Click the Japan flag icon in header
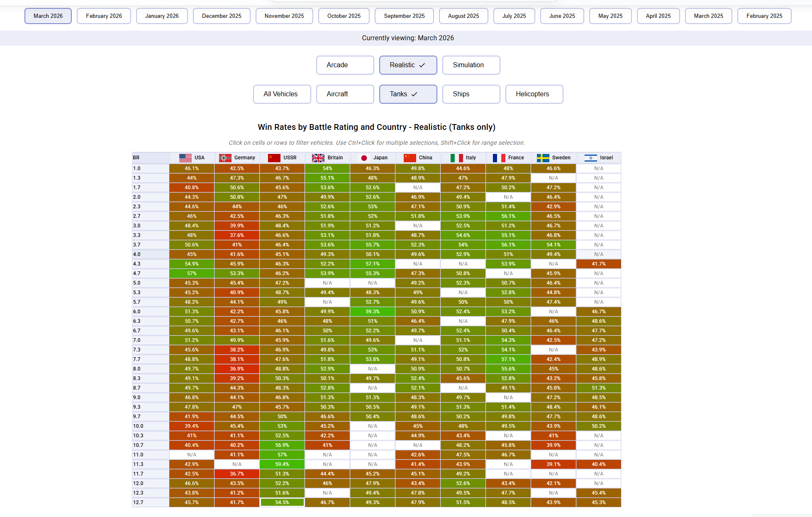Image resolution: width=812 pixels, height=517 pixels. click(364, 158)
